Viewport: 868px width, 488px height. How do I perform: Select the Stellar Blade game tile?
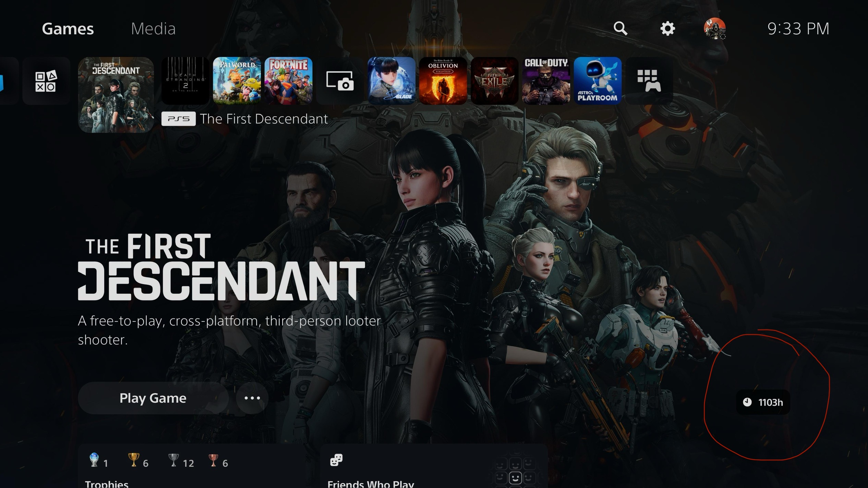(391, 81)
